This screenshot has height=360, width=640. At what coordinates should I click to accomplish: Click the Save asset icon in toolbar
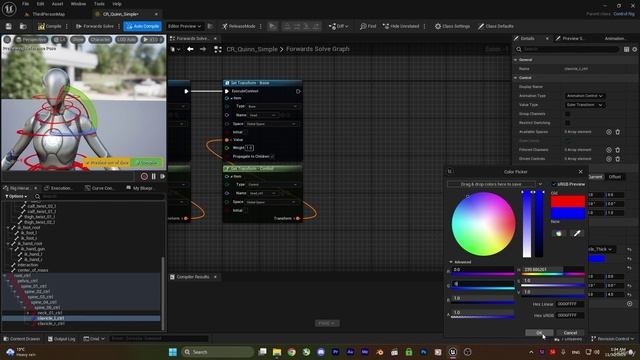pos(9,26)
